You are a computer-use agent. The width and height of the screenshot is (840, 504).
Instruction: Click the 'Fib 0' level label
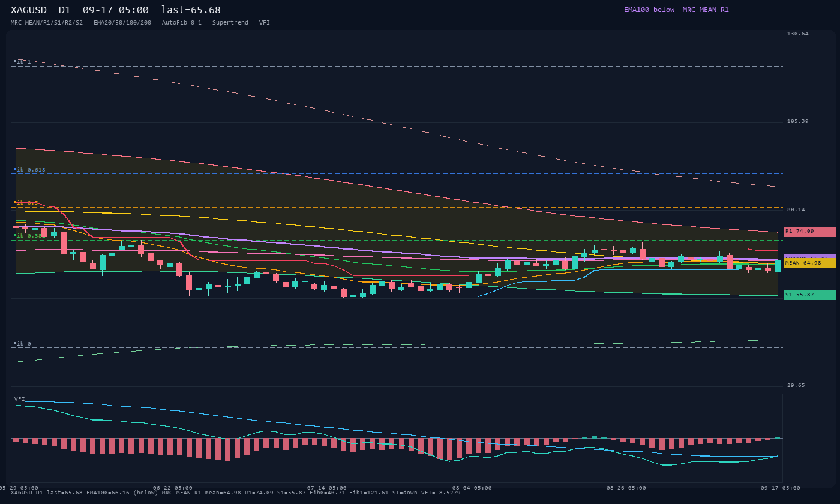22,344
